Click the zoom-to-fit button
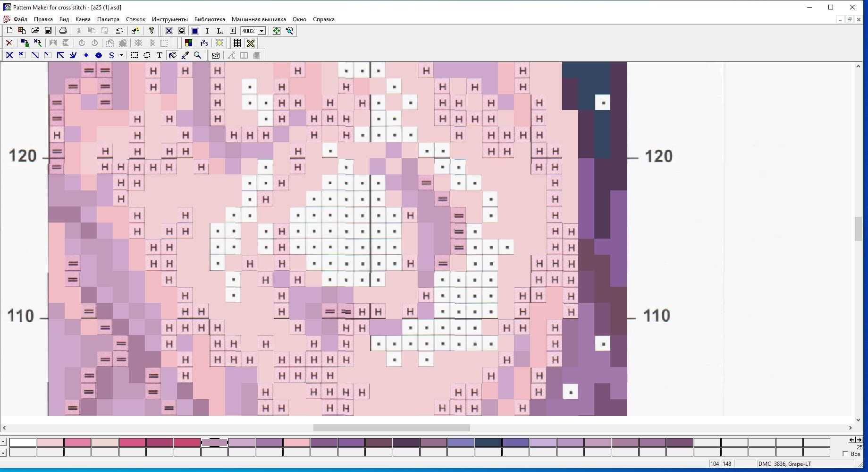Screen dimensions: 868x472 pyautogui.click(x=277, y=31)
